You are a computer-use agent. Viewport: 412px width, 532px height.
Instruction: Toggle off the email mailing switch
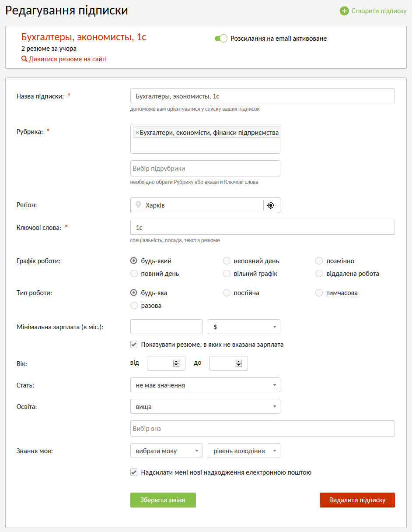click(221, 39)
